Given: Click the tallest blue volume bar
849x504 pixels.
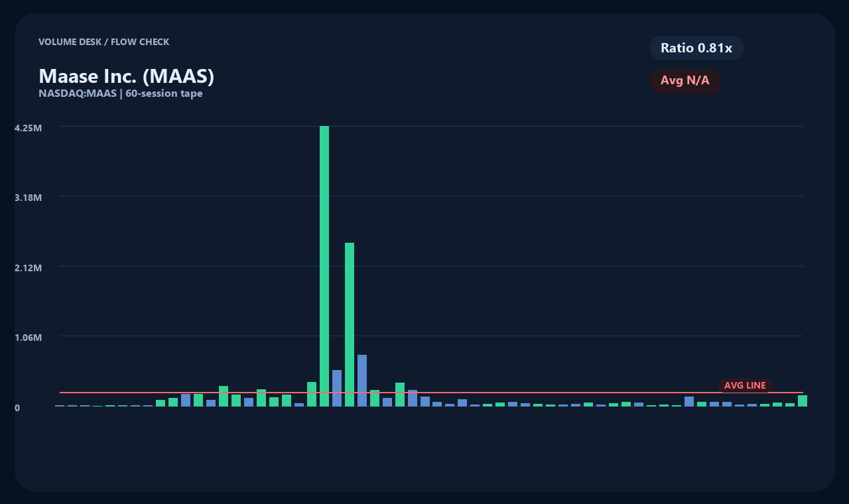Looking at the screenshot, I should pos(362,381).
